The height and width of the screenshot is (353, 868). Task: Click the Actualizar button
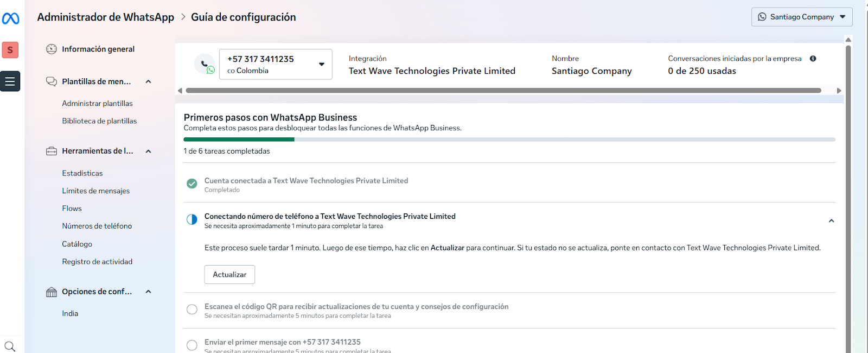click(x=229, y=275)
